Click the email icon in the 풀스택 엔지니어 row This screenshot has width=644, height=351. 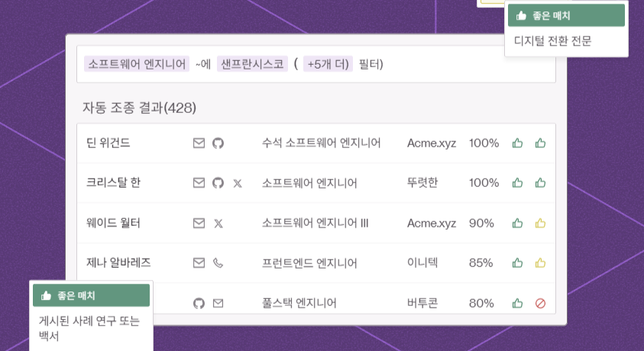tap(218, 304)
